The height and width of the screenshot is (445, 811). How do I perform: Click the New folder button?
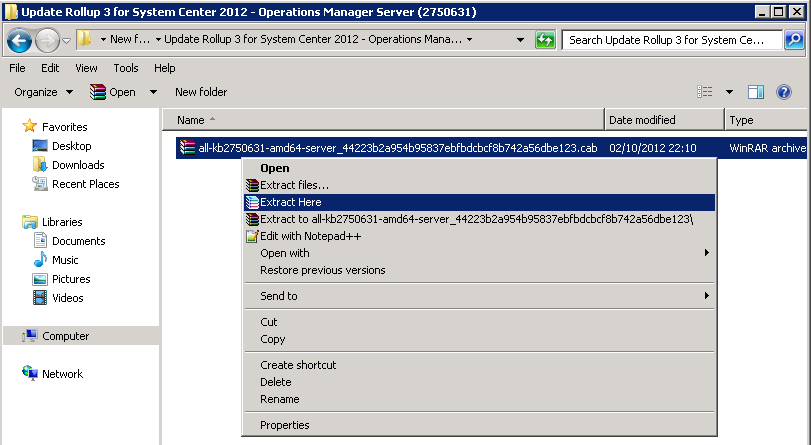pyautogui.click(x=201, y=92)
